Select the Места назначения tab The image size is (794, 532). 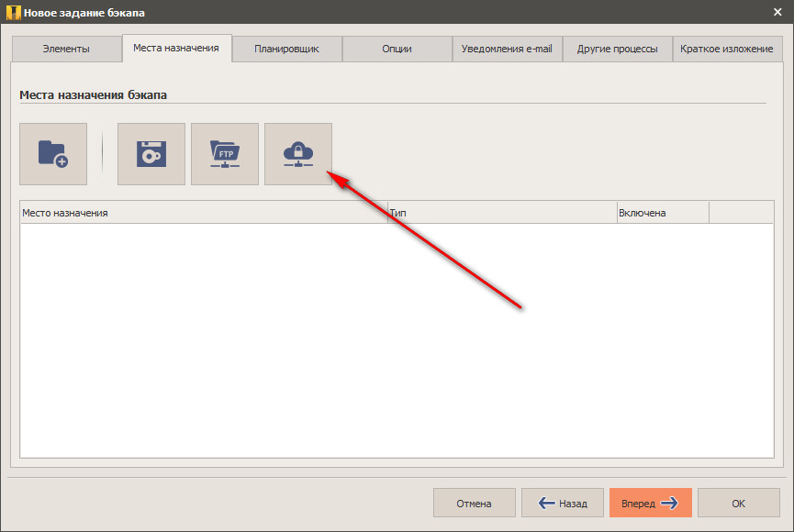pos(176,48)
